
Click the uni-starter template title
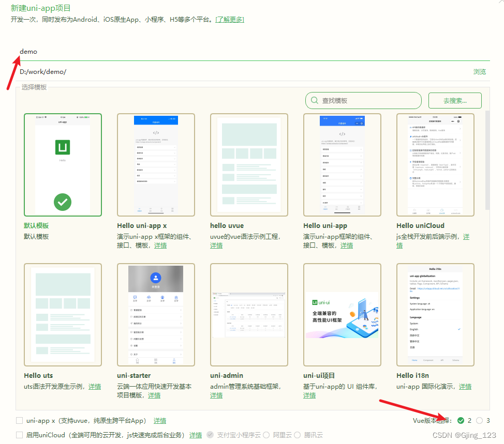tap(134, 376)
